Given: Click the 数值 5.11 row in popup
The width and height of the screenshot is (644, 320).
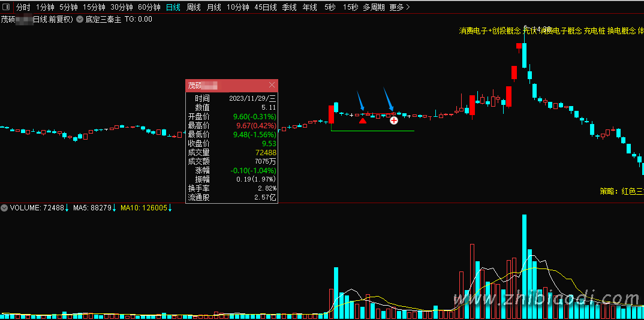Looking at the screenshot, I should click(x=231, y=107).
